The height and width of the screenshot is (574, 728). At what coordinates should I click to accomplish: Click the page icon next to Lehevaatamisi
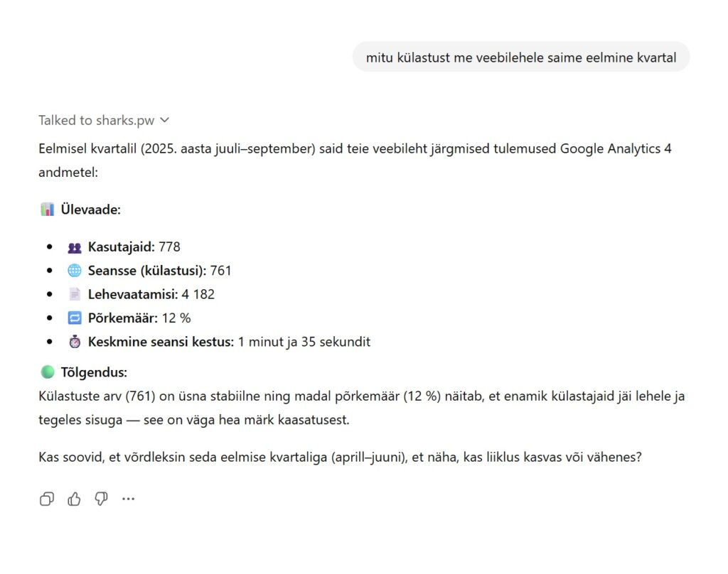point(75,294)
